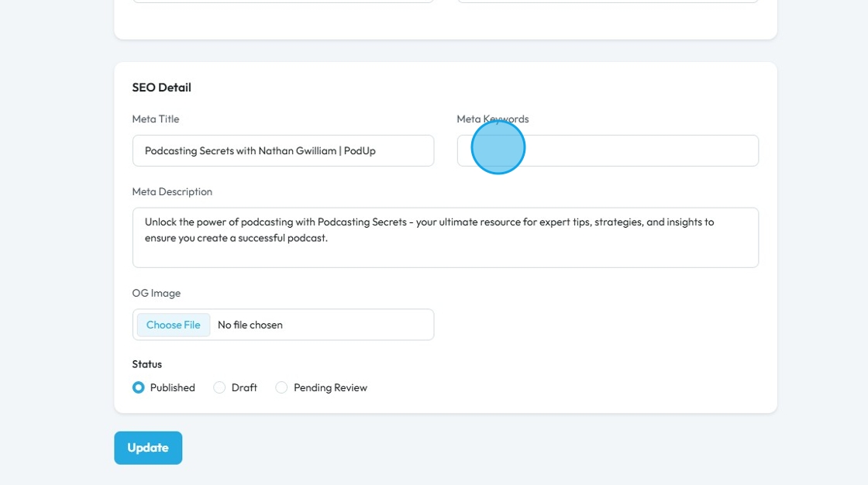Click the 'Meta Description' field label

click(172, 191)
